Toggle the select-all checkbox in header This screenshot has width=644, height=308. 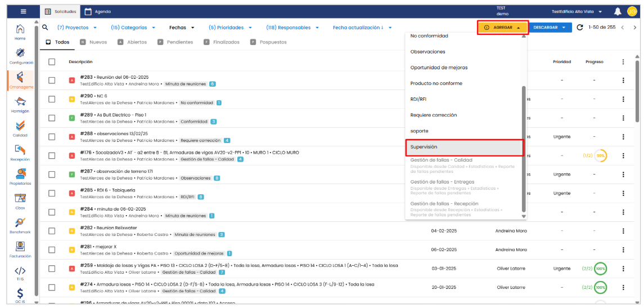click(x=52, y=62)
